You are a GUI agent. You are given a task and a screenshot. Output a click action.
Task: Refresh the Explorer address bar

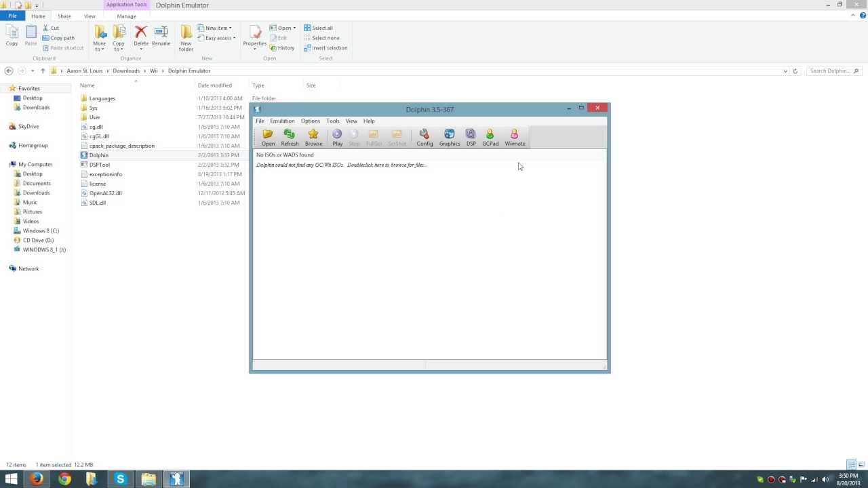pos(795,70)
